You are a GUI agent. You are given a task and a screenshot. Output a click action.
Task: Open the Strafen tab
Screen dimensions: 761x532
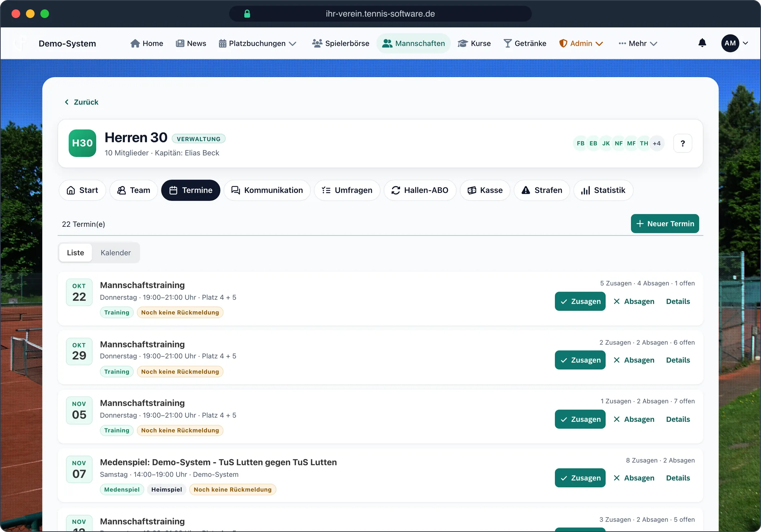542,190
